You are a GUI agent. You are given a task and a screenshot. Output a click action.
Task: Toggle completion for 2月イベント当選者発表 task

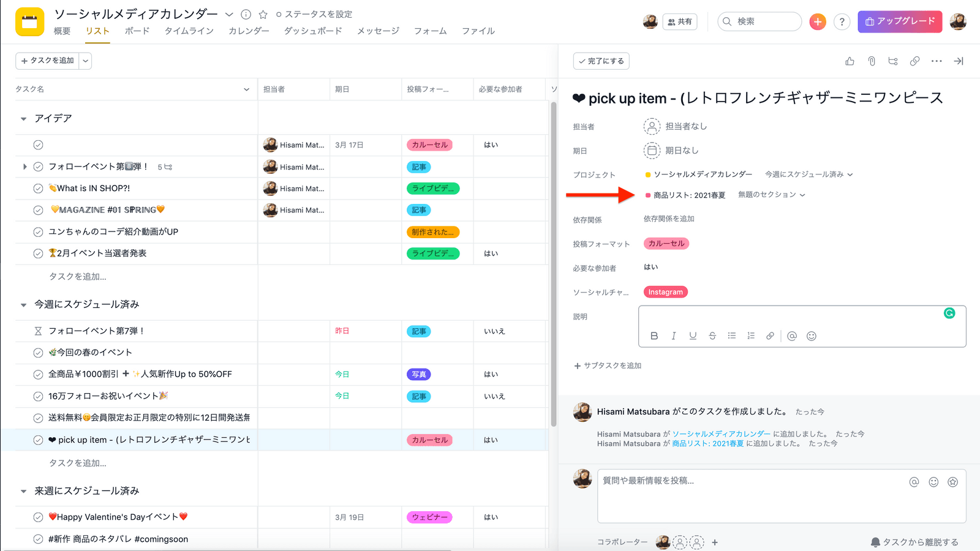[38, 253]
